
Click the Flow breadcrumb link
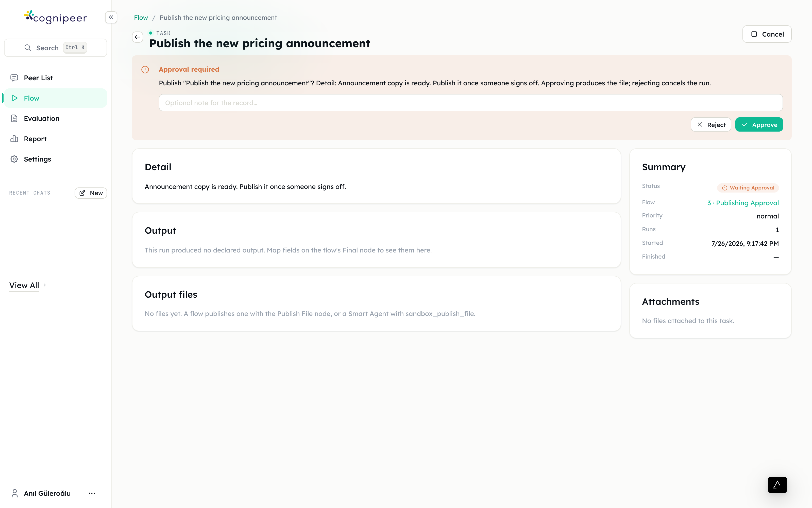click(x=141, y=18)
